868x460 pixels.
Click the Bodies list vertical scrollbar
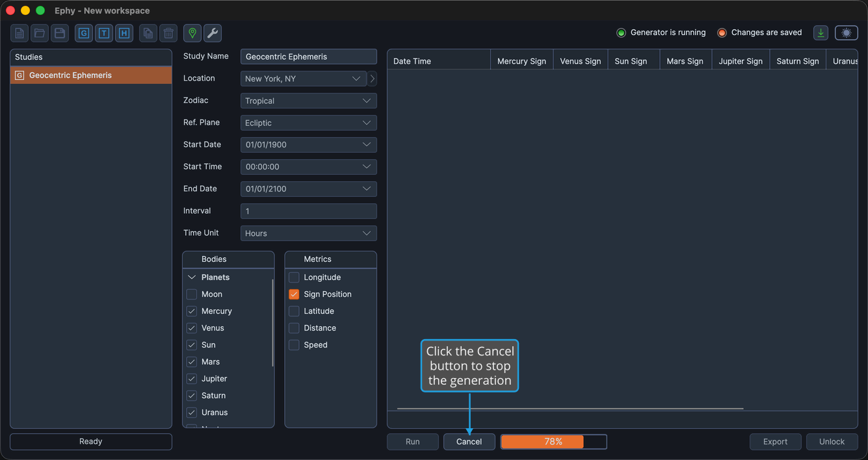pyautogui.click(x=272, y=323)
